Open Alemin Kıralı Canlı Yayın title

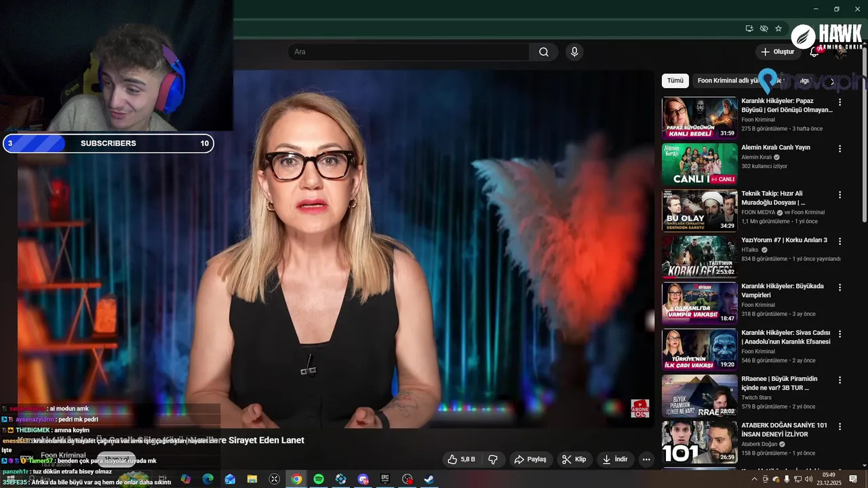coord(776,147)
